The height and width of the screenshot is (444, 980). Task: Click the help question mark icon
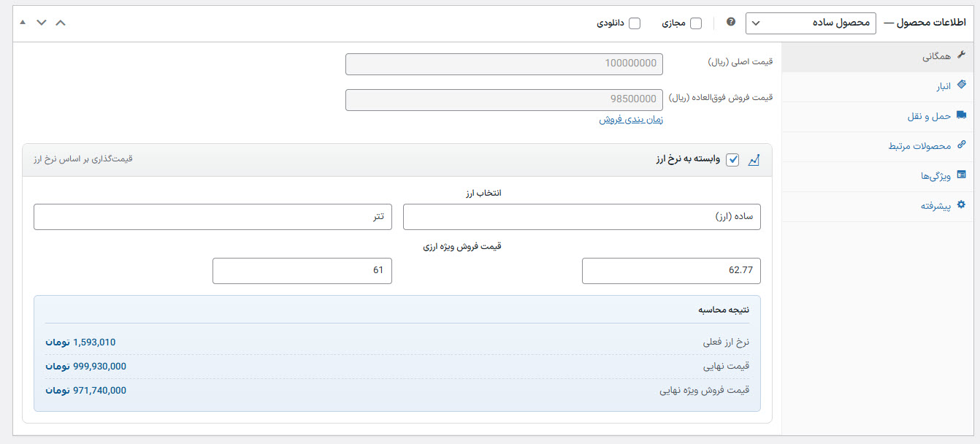[731, 22]
